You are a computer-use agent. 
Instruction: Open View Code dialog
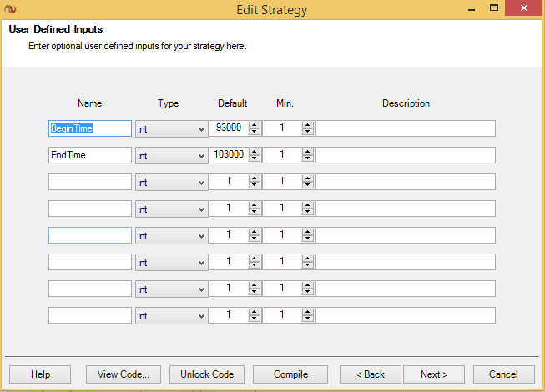click(x=124, y=374)
